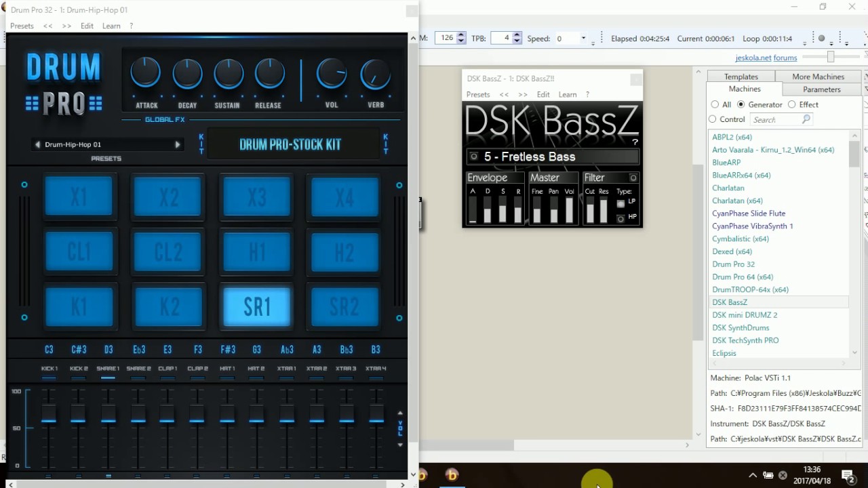Show hidden tray icons on taskbar
The height and width of the screenshot is (488, 868).
click(x=753, y=475)
